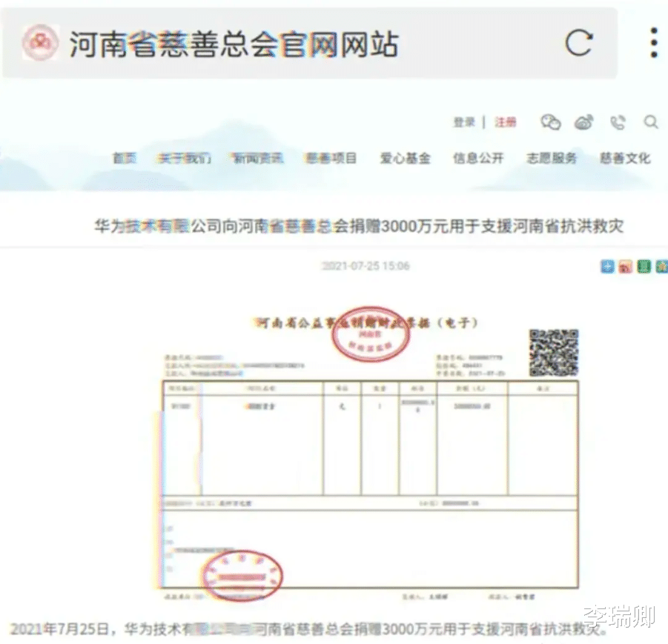Screen dimensions: 668x644
Task: Click the search magnifier icon
Action: coord(650,122)
